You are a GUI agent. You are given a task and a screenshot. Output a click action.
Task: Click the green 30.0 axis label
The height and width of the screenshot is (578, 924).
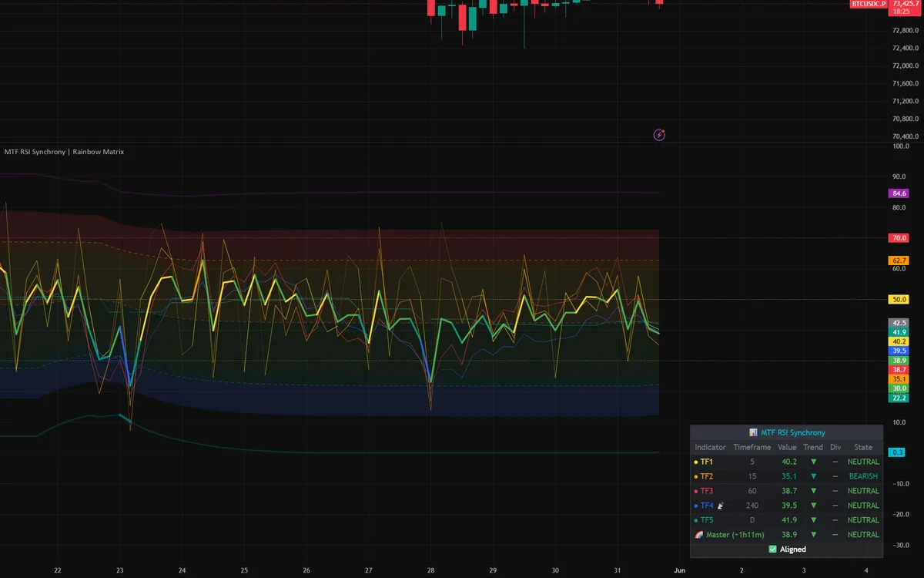pos(899,388)
